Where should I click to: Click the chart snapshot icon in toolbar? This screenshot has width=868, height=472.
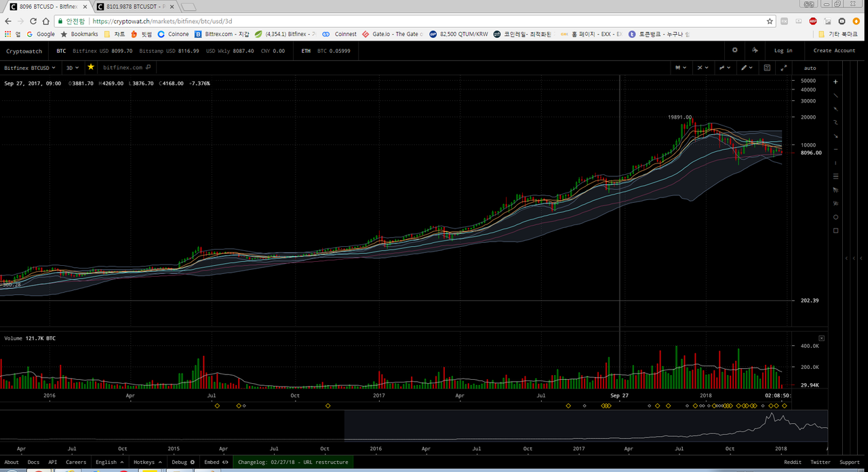tap(767, 68)
